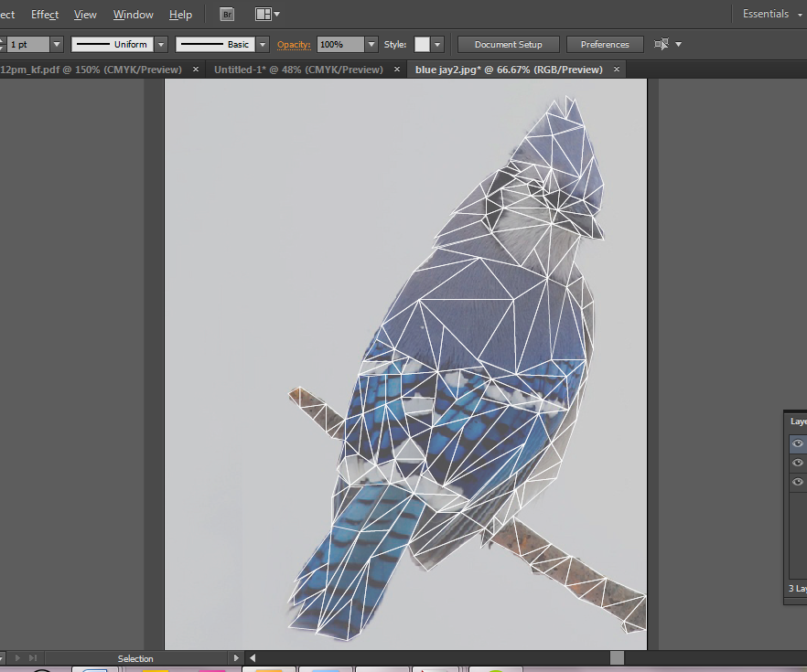
Task: Open the Effect menu
Action: click(x=45, y=15)
